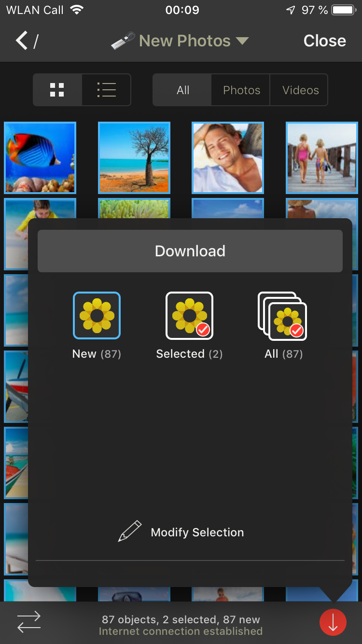Select the smiling man photo thumbnail
The height and width of the screenshot is (644, 362).
pyautogui.click(x=228, y=158)
